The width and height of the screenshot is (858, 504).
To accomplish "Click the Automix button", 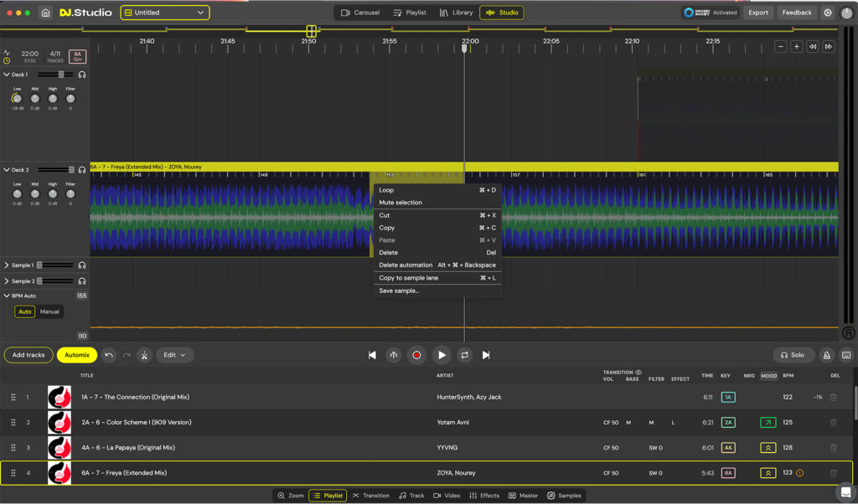I will pos(77,355).
